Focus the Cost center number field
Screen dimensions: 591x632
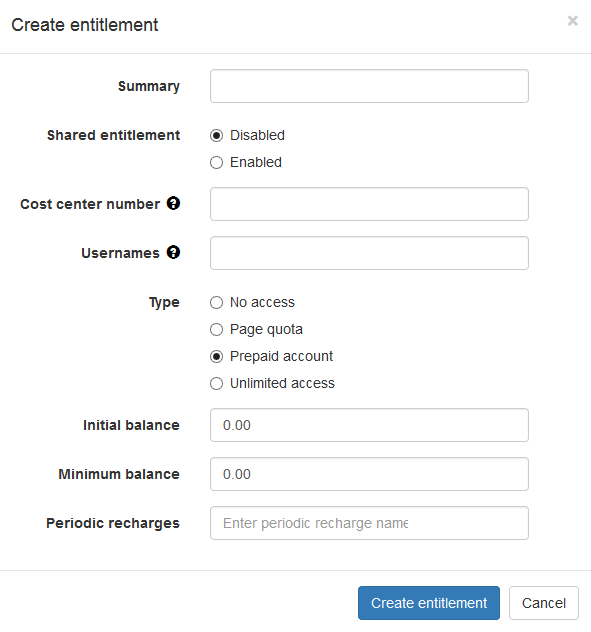tap(369, 204)
